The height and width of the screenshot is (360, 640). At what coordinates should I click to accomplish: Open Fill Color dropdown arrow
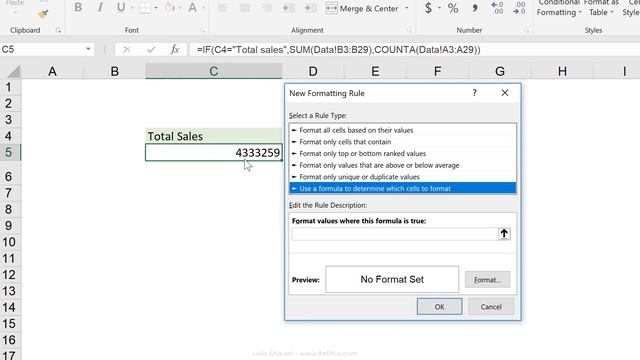click(180, 8)
